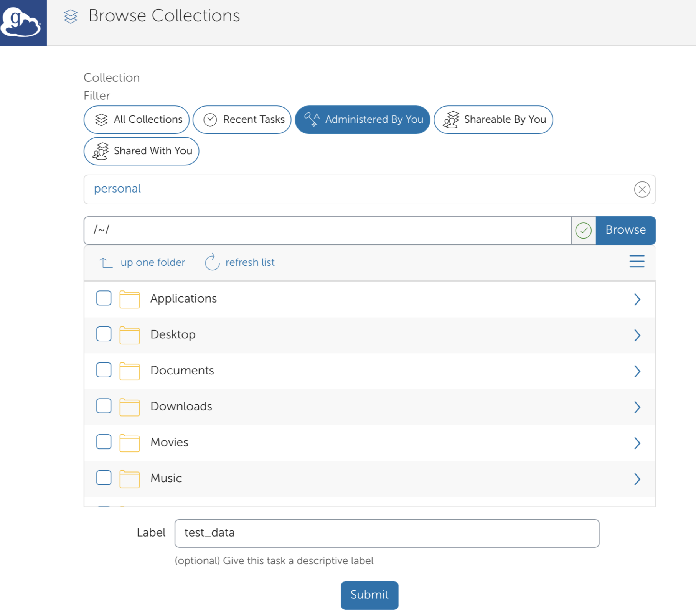Viewport: 696px width, 616px height.
Task: Mark the Movies folder checkbox
Action: (104, 442)
